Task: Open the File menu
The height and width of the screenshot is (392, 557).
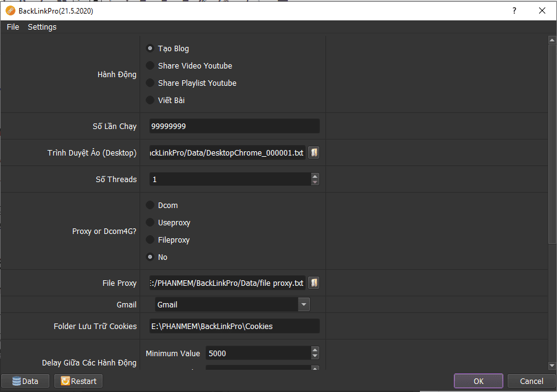Action: click(x=13, y=27)
